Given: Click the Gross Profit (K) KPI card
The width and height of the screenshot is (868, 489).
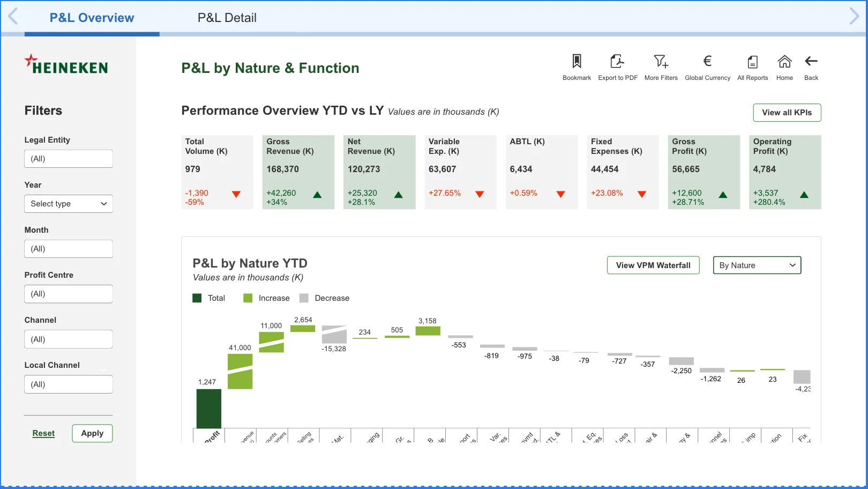Looking at the screenshot, I should click(x=704, y=172).
